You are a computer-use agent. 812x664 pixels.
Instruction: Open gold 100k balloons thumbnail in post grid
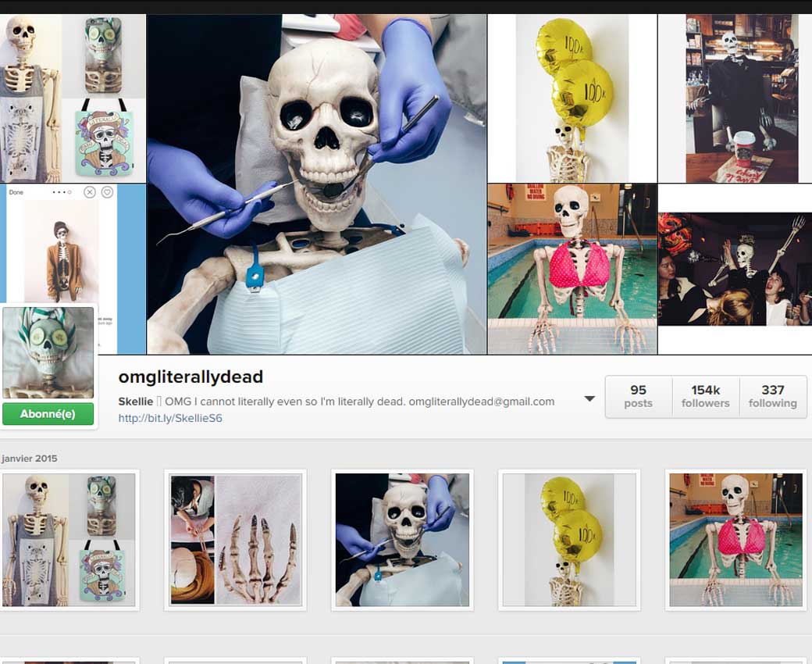click(x=569, y=540)
